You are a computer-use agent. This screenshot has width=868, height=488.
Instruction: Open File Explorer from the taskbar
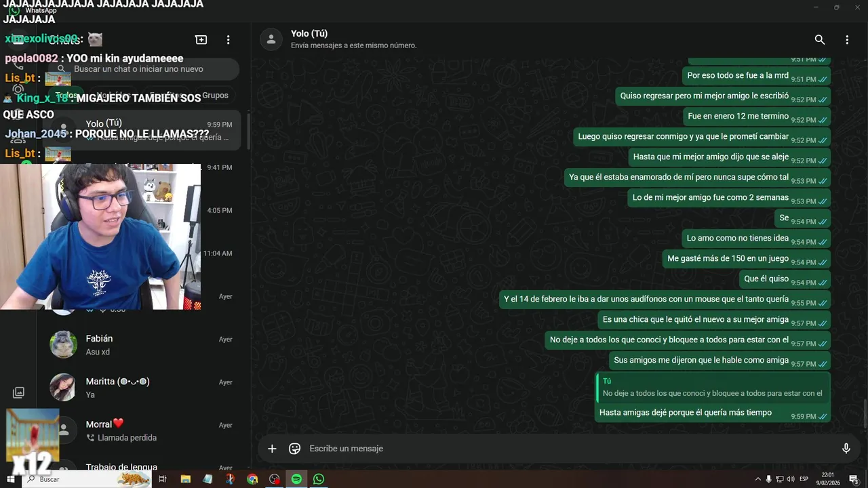coord(186,479)
